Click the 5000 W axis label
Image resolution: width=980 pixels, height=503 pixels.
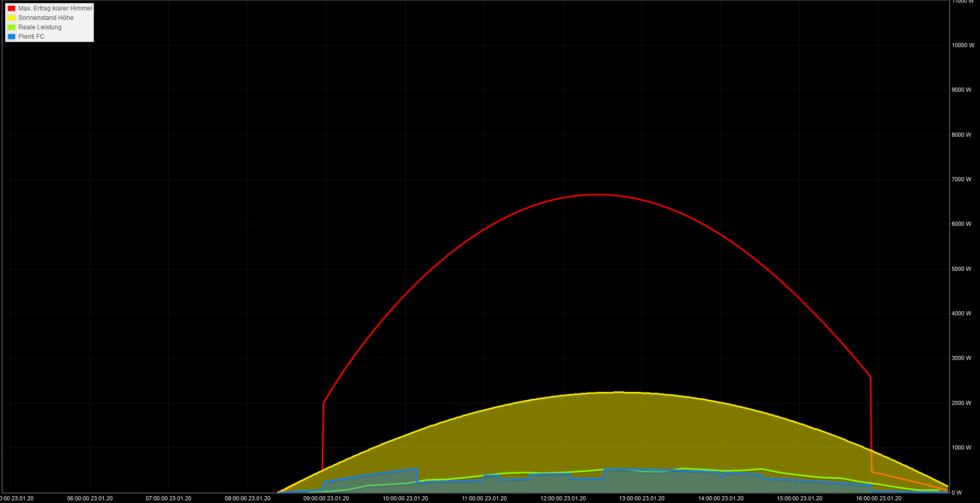(x=962, y=269)
